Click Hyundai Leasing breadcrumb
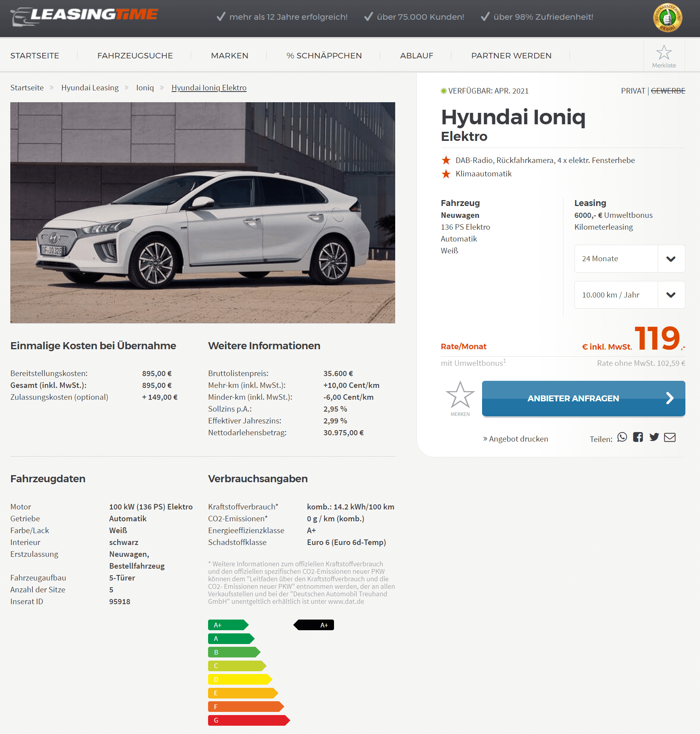 pyautogui.click(x=90, y=88)
